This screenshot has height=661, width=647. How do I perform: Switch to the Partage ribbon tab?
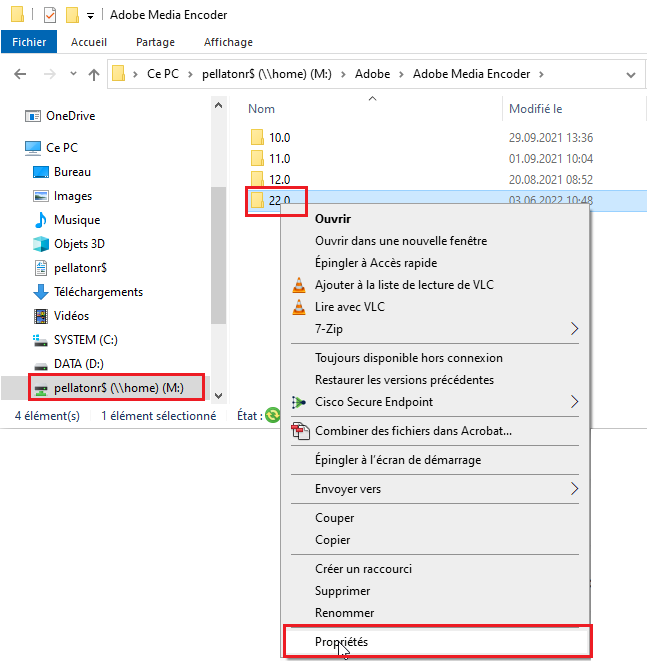pos(155,42)
